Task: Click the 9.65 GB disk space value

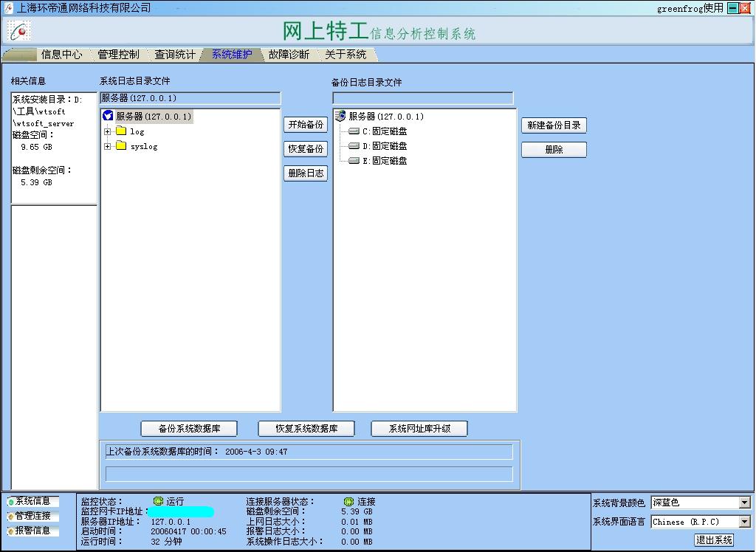Action: click(36, 147)
